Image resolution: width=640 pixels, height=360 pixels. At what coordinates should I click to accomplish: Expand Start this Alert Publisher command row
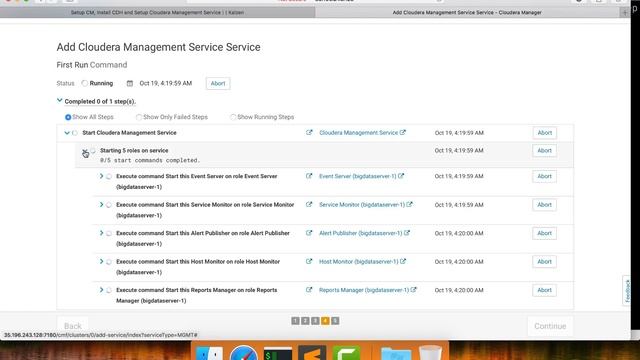point(101,233)
